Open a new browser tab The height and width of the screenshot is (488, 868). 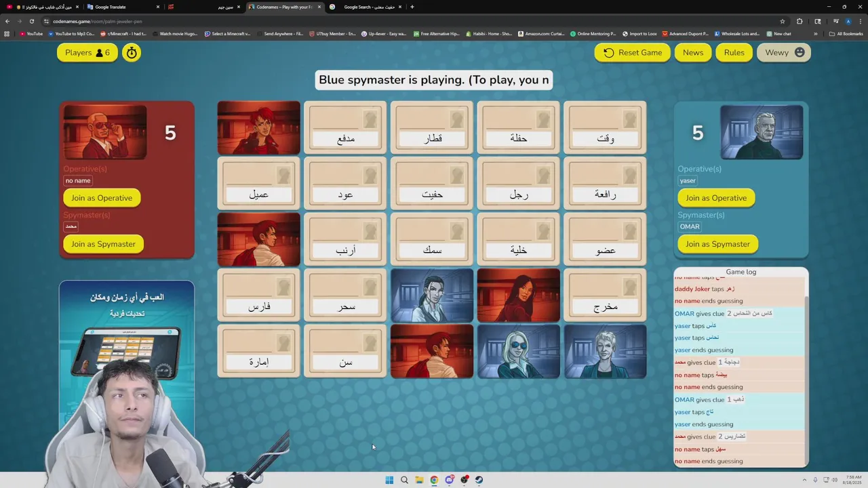(x=412, y=7)
